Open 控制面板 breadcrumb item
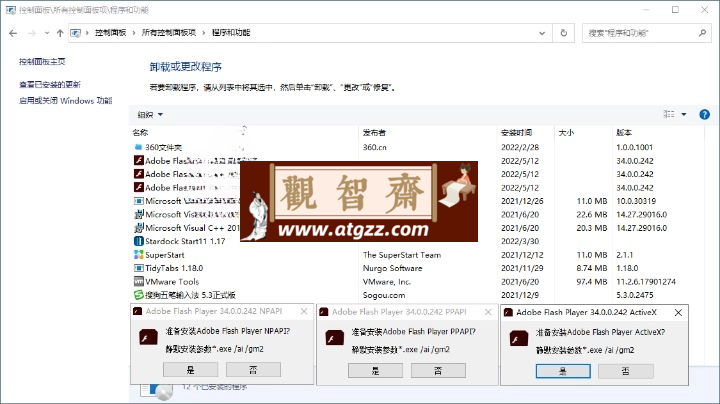The width and height of the screenshot is (720, 404). click(111, 33)
